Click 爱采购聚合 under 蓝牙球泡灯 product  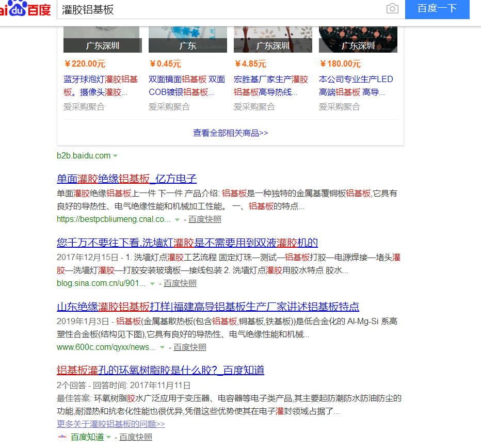pos(84,107)
